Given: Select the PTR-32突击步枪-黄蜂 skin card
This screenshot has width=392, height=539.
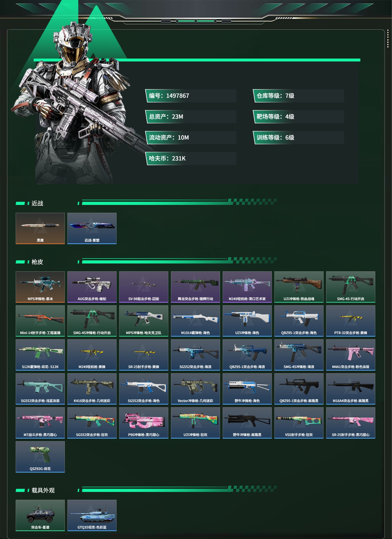Looking at the screenshot, I should 351,321.
